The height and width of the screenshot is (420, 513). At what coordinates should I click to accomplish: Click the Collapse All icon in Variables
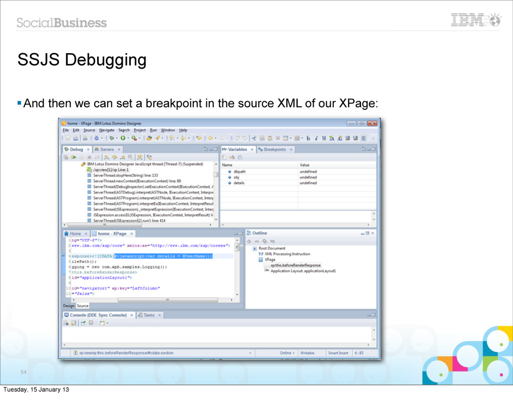[x=240, y=157]
